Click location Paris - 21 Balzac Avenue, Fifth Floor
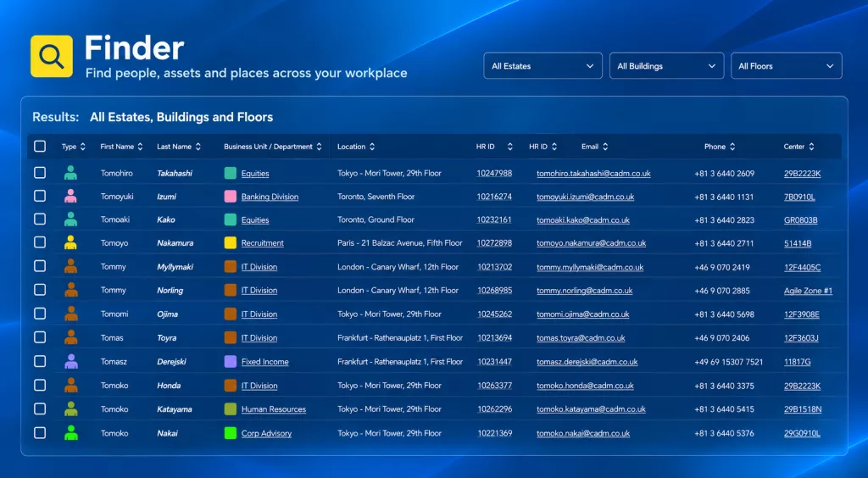This screenshot has height=478, width=868. [x=400, y=243]
